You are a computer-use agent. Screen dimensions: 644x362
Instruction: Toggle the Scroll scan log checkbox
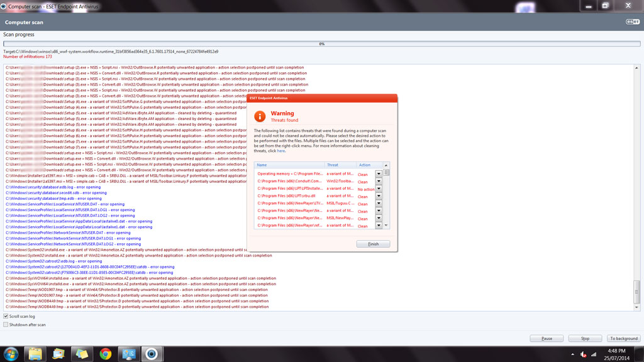[6, 316]
